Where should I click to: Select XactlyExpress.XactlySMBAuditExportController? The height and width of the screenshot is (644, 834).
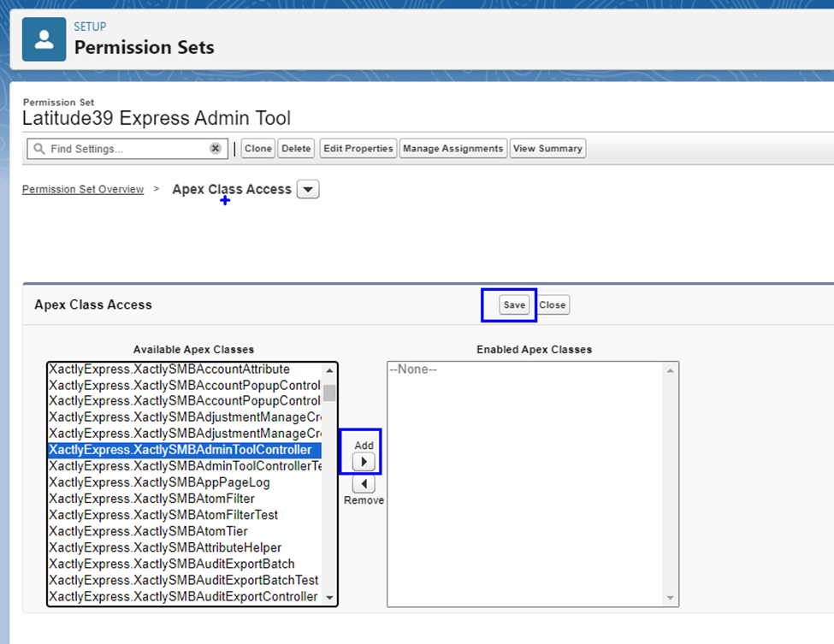point(185,597)
